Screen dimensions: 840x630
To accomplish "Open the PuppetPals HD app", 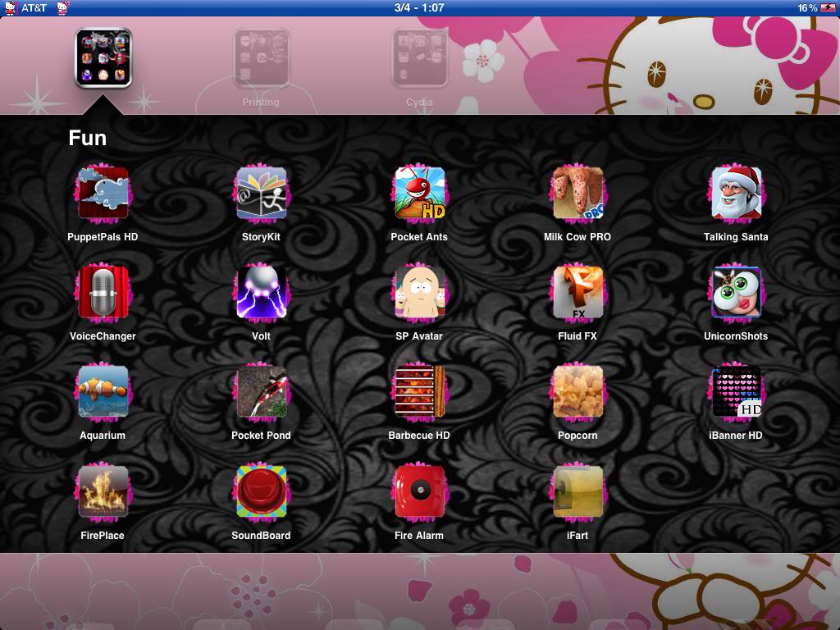I will (103, 194).
